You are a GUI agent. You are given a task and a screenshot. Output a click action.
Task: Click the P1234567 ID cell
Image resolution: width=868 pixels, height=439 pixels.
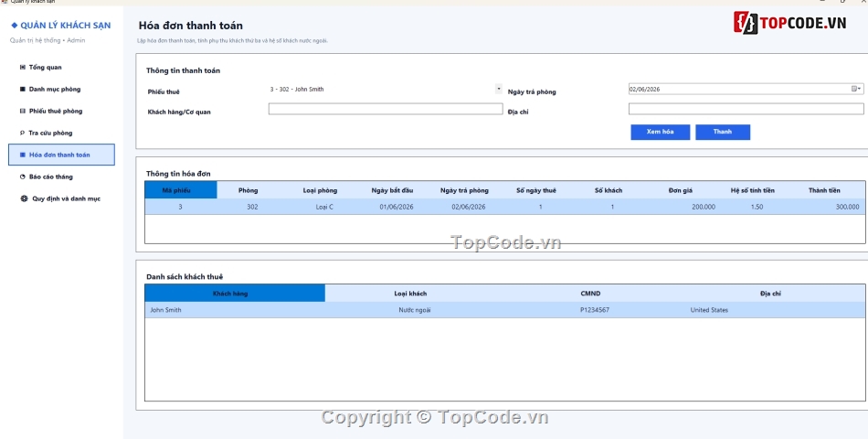tap(595, 310)
